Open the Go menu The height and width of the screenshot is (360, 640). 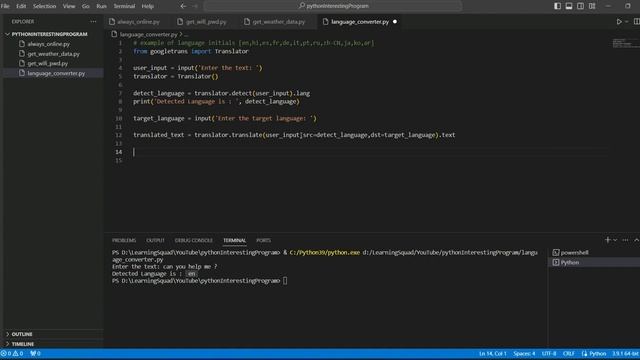86,6
